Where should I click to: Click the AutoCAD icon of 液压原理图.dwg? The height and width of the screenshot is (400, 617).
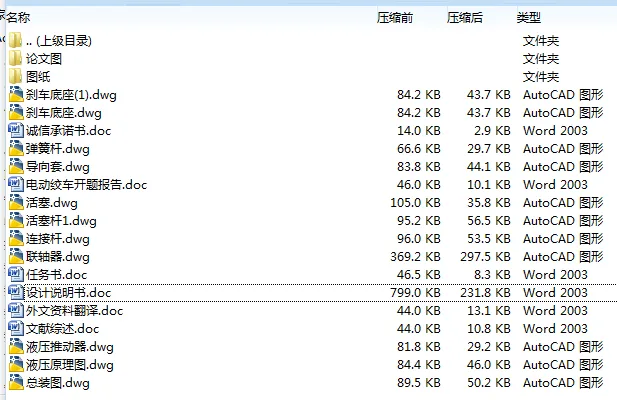pos(16,365)
